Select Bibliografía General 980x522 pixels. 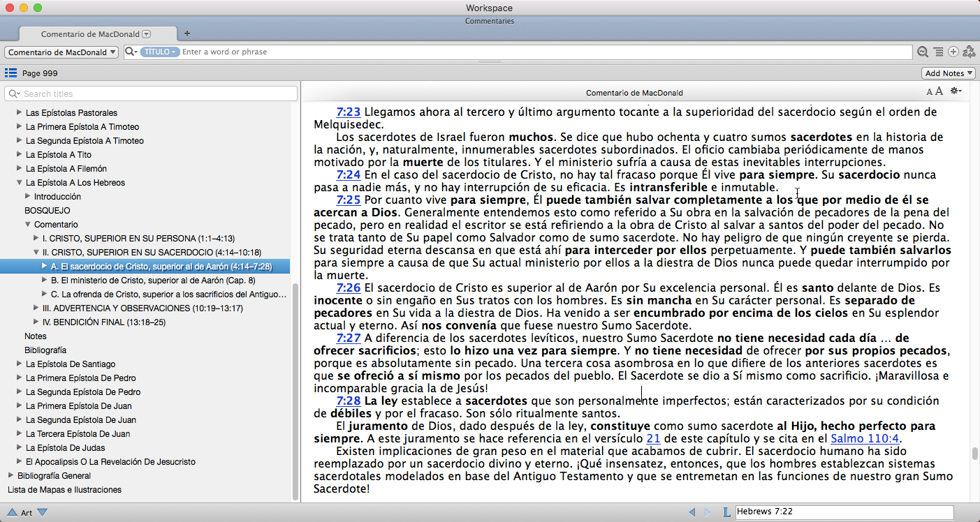click(x=54, y=475)
